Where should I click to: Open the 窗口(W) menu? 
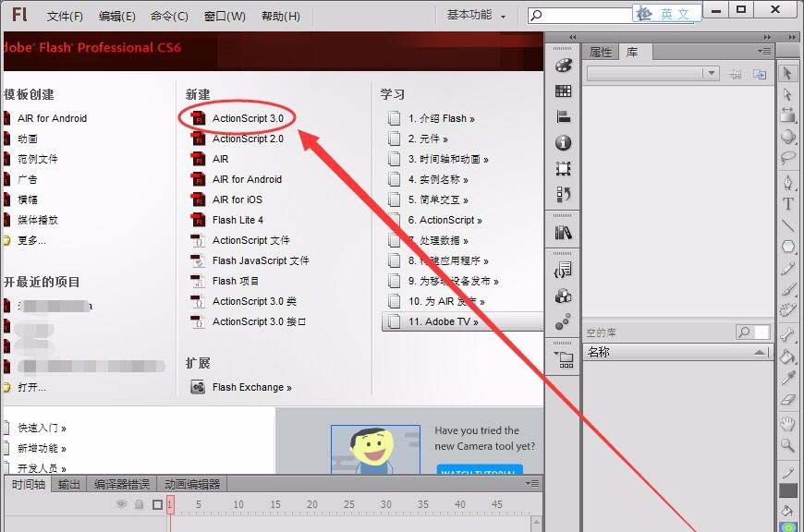pyautogui.click(x=225, y=16)
